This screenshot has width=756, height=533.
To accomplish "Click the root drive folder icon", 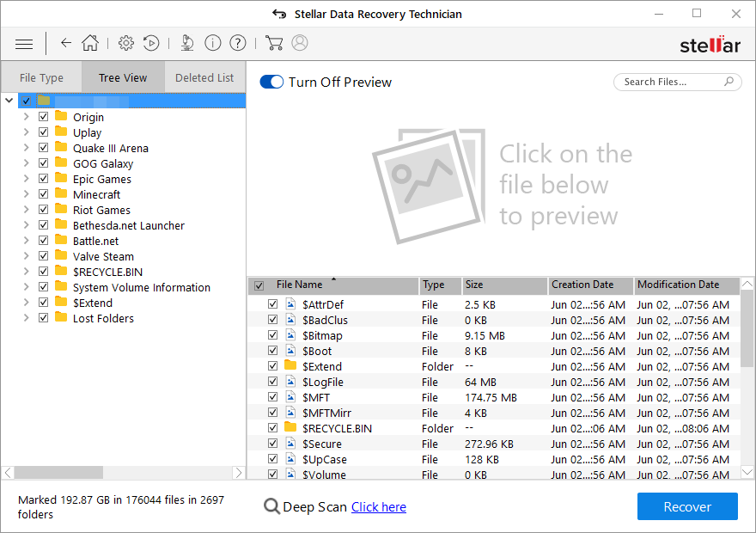I will click(44, 100).
